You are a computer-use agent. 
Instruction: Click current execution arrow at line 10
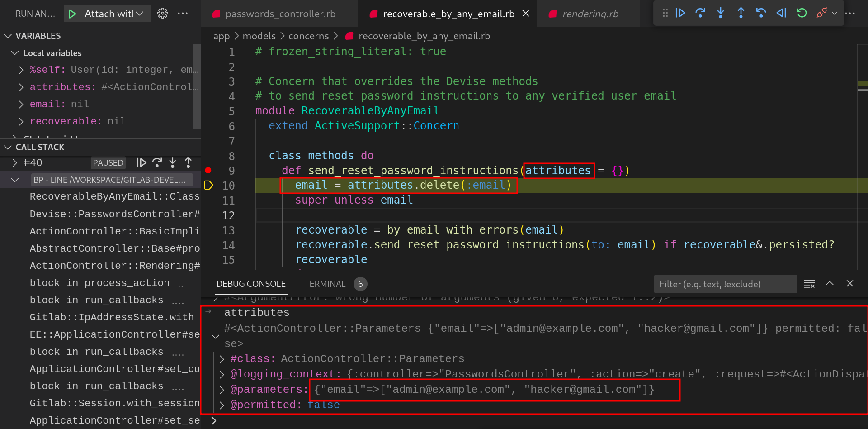coord(208,185)
